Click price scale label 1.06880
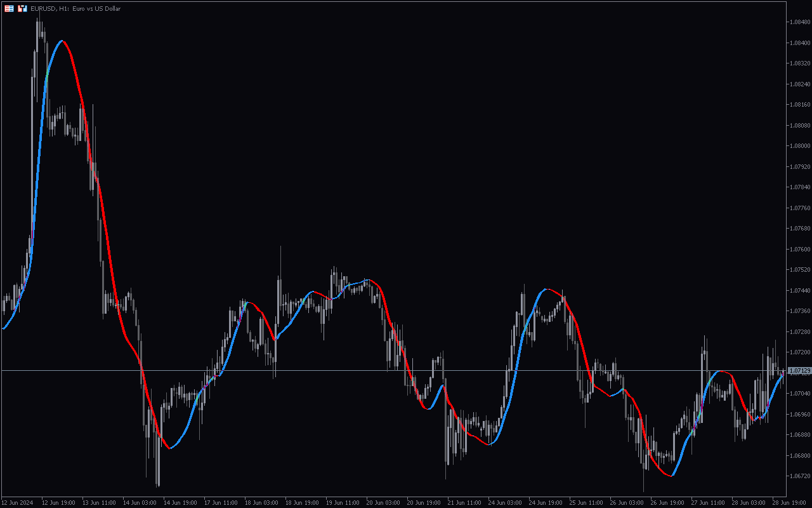 point(800,435)
